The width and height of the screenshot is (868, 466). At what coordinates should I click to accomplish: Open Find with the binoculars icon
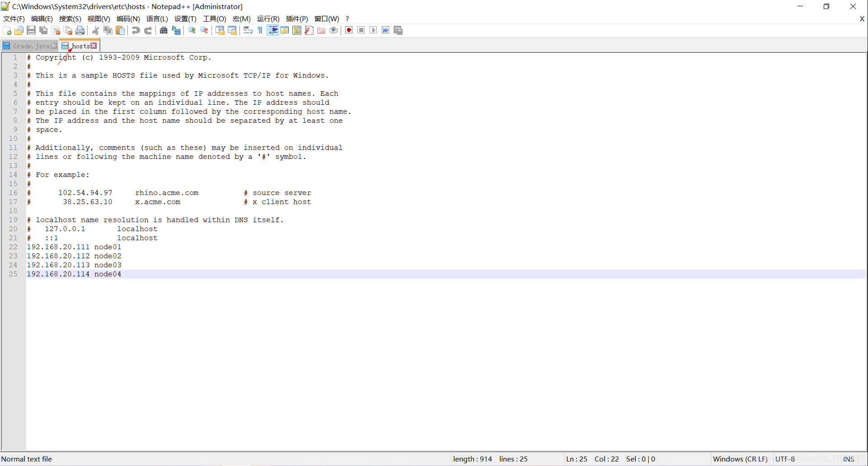click(x=164, y=30)
